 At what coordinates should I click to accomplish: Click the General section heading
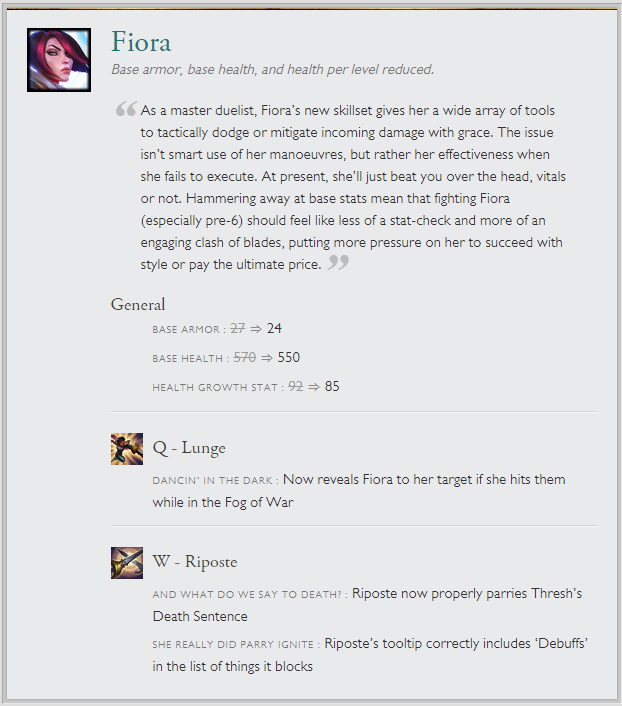[138, 305]
